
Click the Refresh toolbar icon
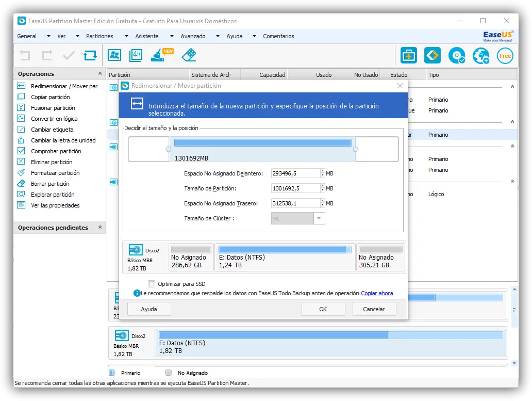[90, 55]
